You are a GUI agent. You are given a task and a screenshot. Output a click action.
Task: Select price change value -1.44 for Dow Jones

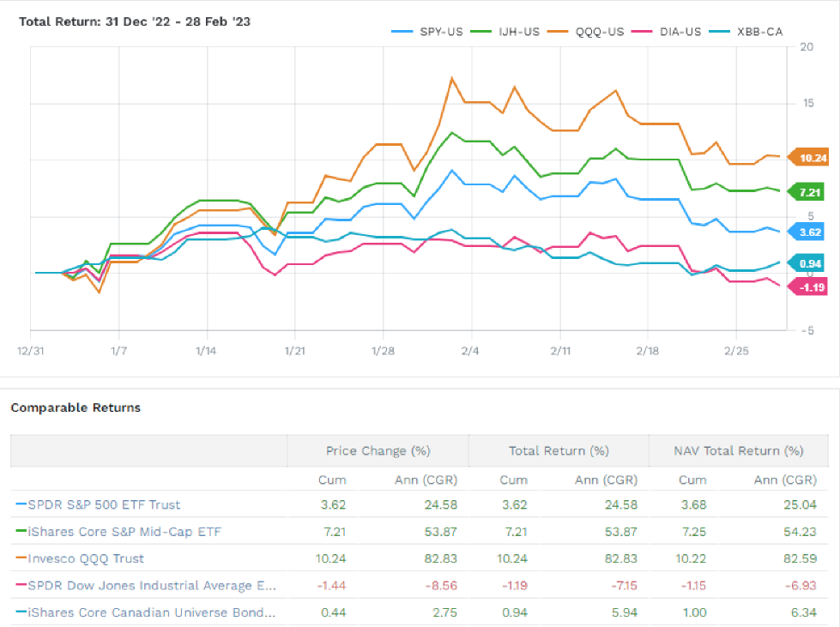[x=331, y=585]
